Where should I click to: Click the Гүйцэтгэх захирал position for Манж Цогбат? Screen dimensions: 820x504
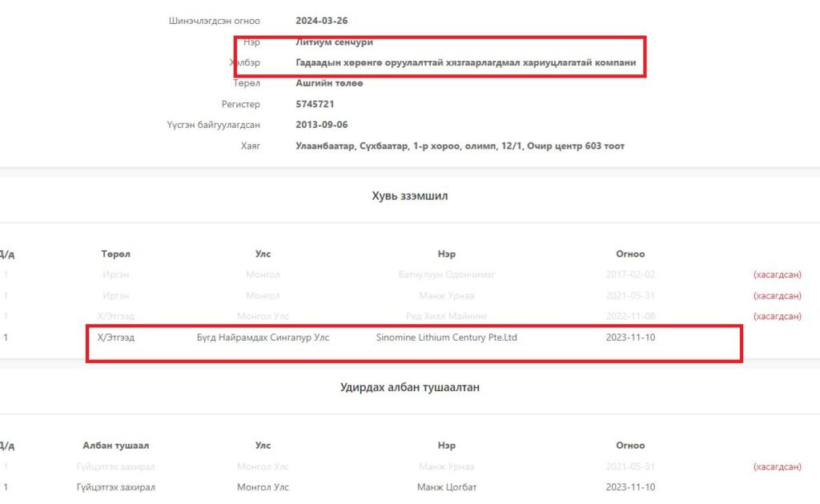(x=115, y=487)
